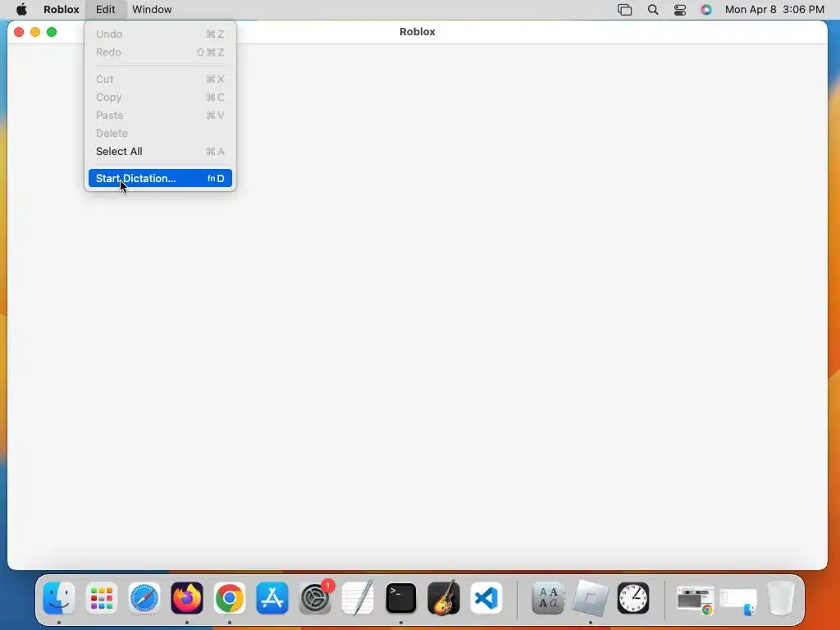Open Terminal from the Dock
The image size is (840, 630).
[400, 598]
